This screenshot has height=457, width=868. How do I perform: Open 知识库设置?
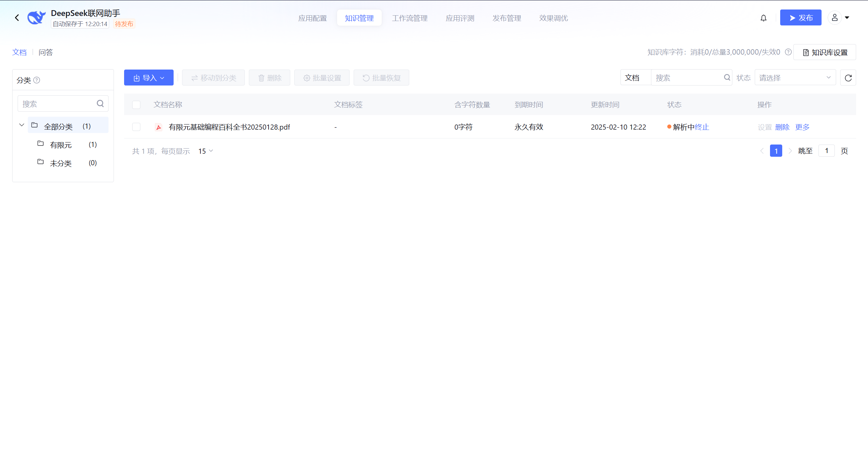point(825,52)
